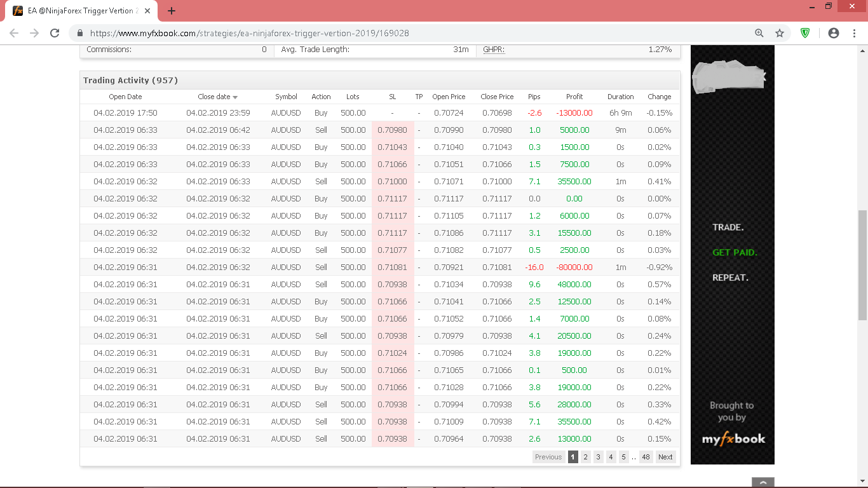868x488 pixels.
Task: Open a new browser tab with plus icon
Action: click(x=172, y=11)
